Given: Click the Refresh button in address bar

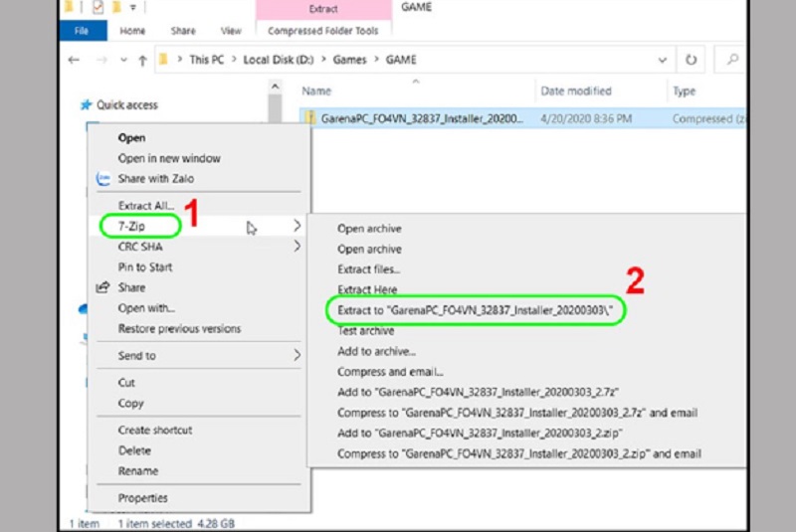Looking at the screenshot, I should 691,60.
